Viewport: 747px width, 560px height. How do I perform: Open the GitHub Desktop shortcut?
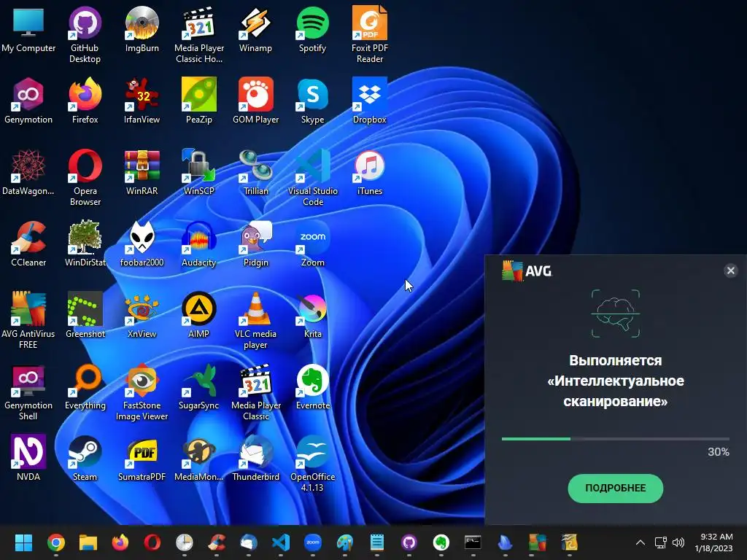coord(85,34)
